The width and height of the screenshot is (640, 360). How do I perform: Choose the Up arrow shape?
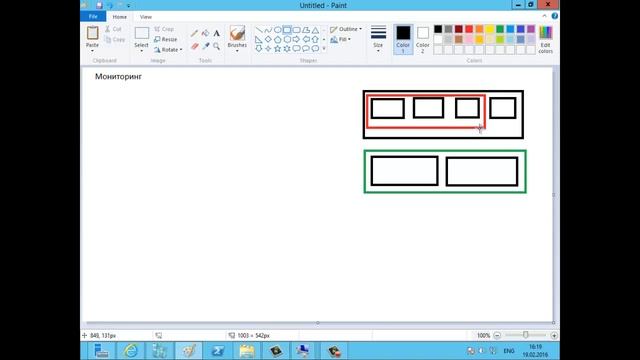click(x=315, y=40)
